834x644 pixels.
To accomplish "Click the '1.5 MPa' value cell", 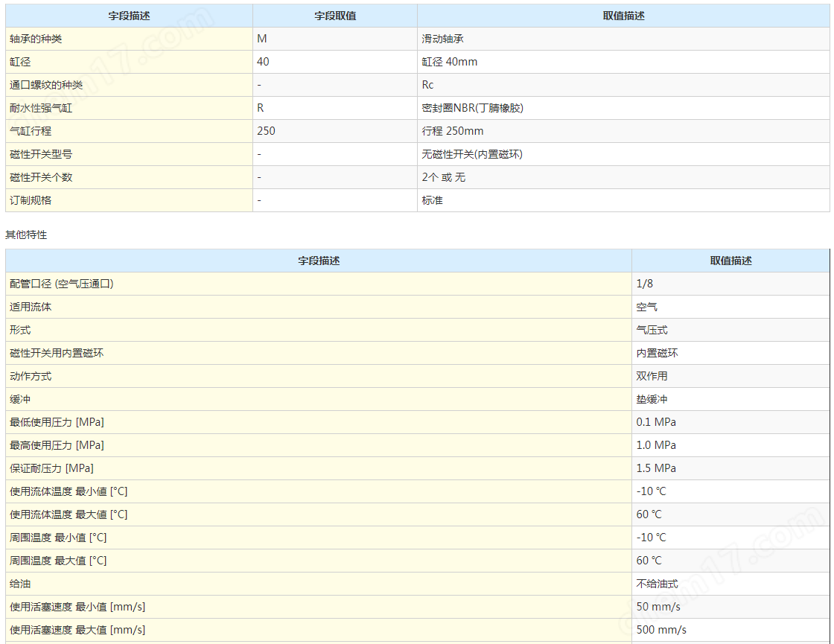I will point(730,468).
